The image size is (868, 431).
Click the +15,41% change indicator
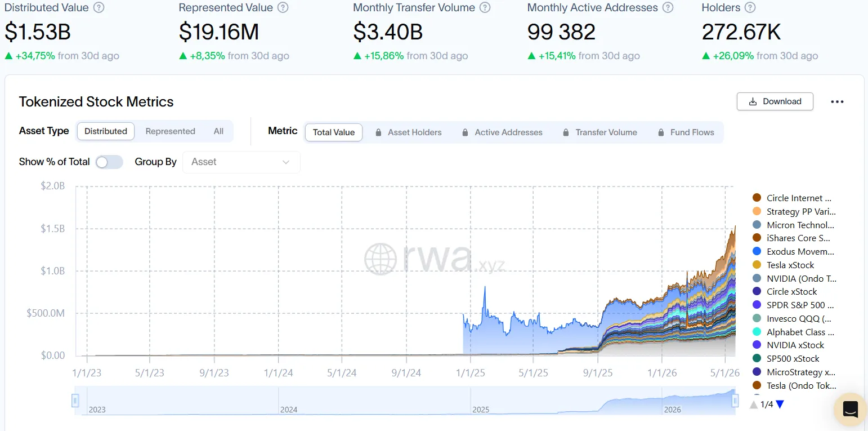point(552,56)
